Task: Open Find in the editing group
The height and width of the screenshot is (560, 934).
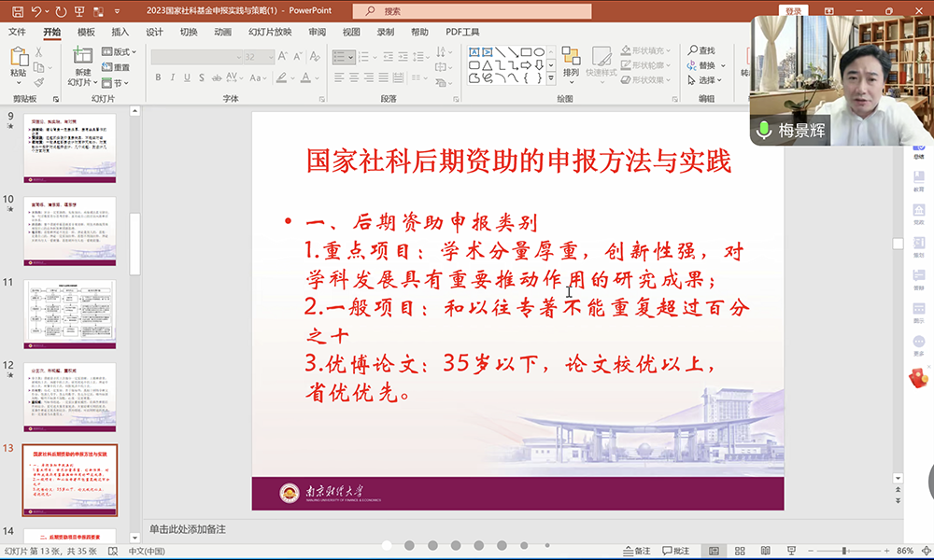Action: [x=700, y=50]
